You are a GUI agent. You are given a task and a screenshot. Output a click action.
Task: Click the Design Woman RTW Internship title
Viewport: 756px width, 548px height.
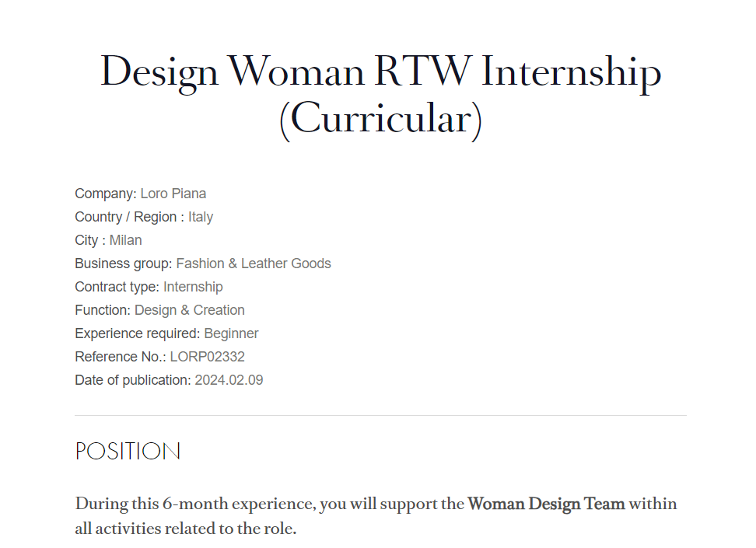380,96
